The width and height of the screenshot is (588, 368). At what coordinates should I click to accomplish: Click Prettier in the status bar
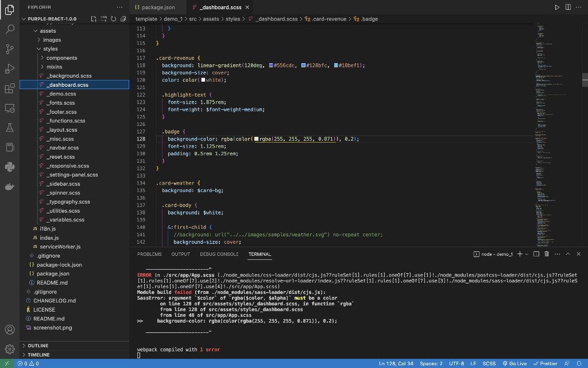pos(546,363)
